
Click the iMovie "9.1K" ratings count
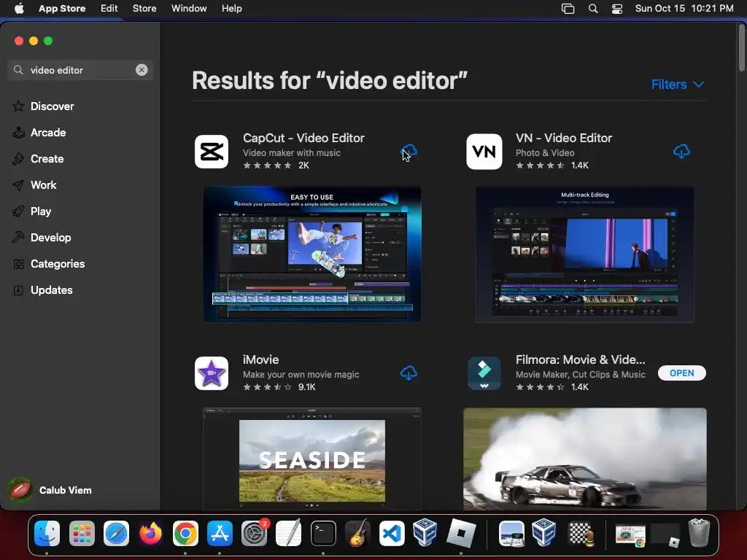(x=307, y=387)
